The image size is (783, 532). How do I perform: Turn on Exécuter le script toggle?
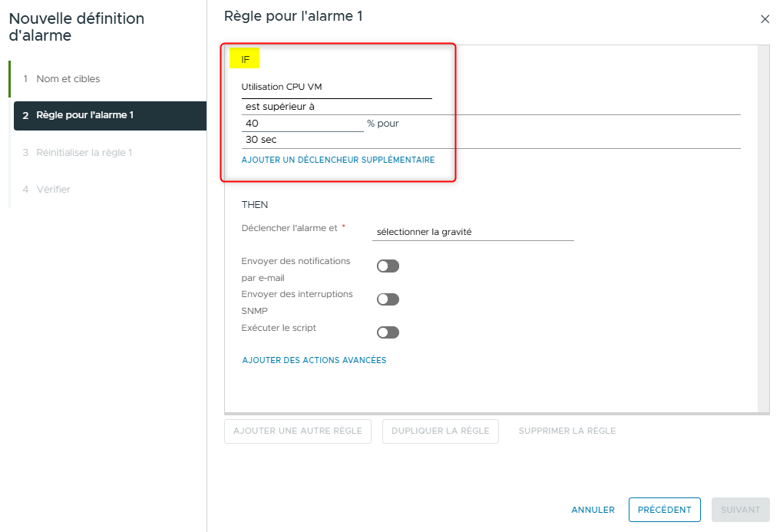(x=388, y=332)
